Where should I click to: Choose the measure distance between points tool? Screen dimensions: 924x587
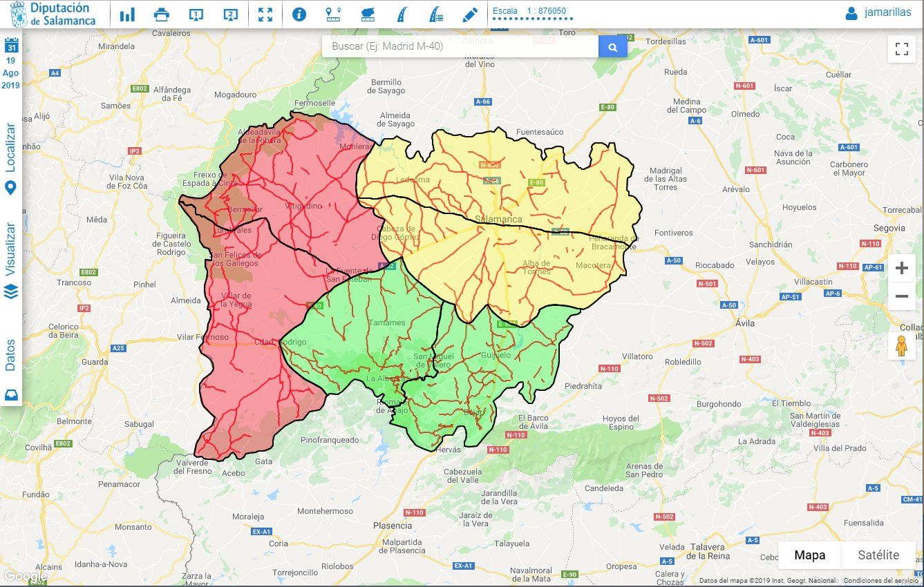(333, 15)
